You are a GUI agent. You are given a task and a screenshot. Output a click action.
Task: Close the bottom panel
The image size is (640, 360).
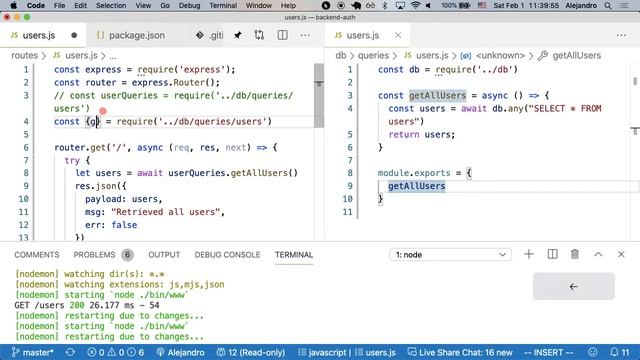[x=621, y=254]
